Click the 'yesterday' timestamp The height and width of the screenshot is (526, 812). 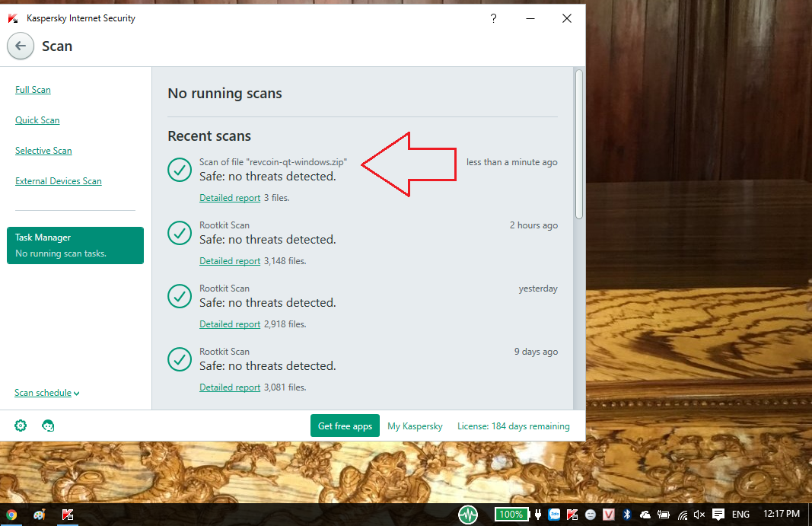pyautogui.click(x=538, y=289)
